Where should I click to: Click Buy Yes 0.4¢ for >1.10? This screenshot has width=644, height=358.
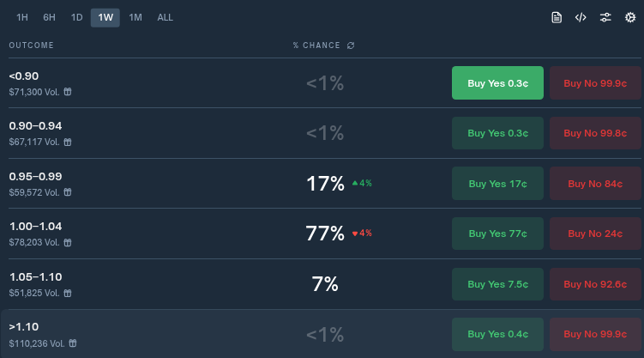497,334
